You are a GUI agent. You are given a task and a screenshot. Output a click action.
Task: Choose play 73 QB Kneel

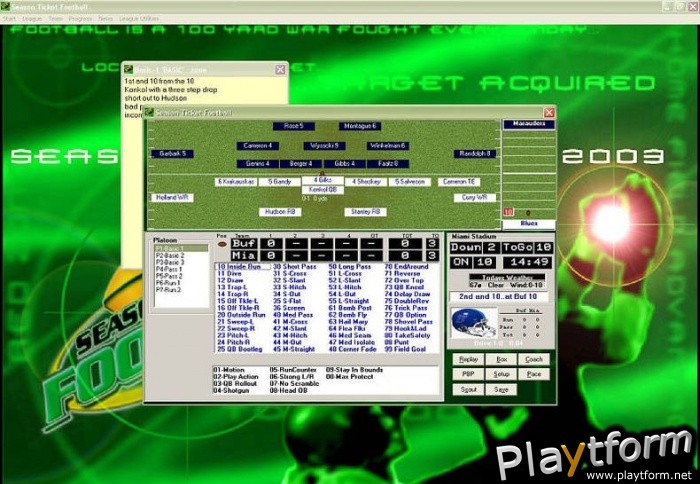(x=404, y=287)
